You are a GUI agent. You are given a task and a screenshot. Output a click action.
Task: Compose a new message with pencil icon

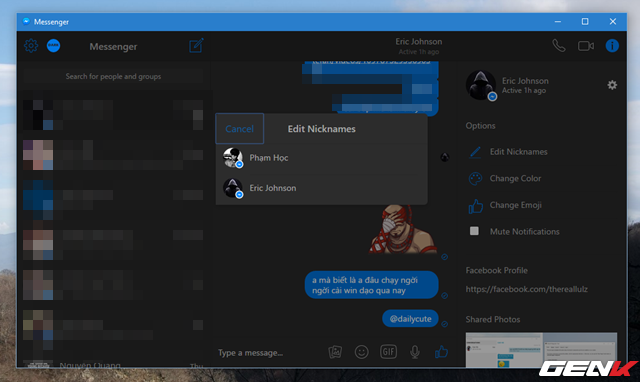coord(196,46)
